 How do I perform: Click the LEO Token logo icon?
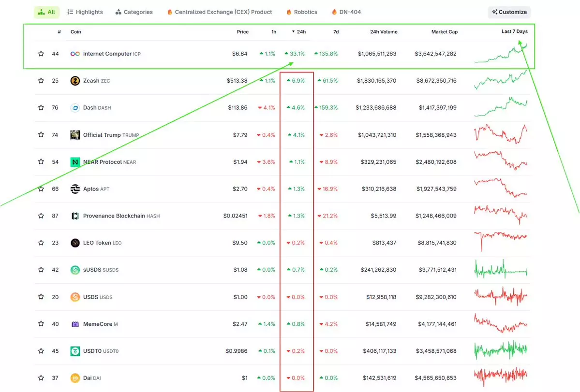coord(75,243)
